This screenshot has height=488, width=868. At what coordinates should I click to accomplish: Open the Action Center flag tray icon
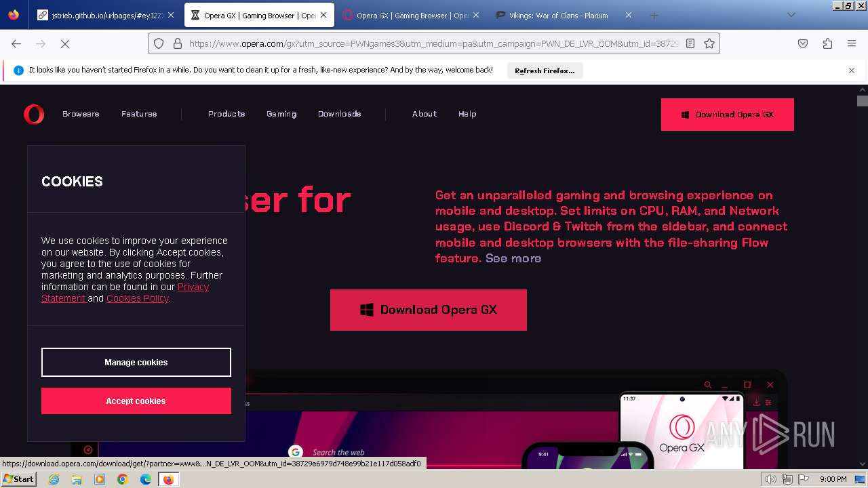(804, 479)
